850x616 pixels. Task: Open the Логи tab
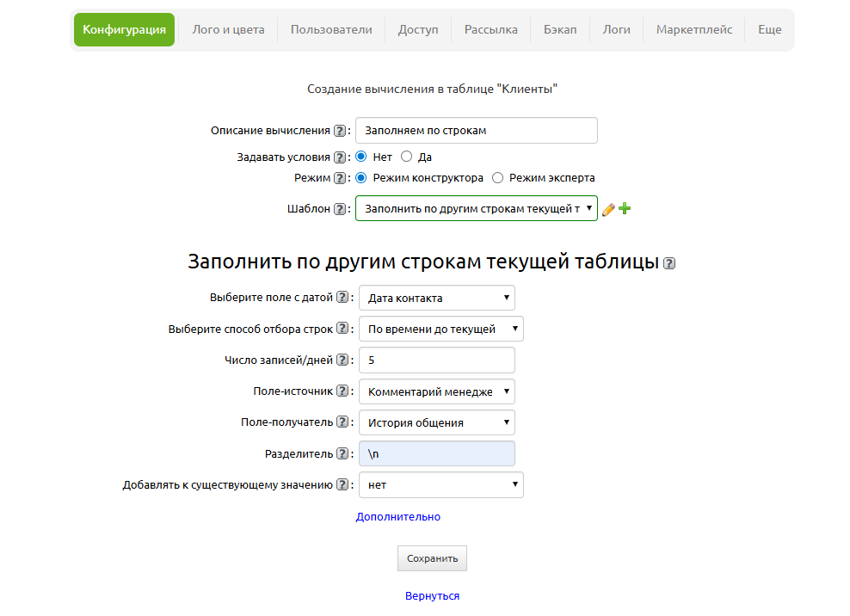(616, 30)
